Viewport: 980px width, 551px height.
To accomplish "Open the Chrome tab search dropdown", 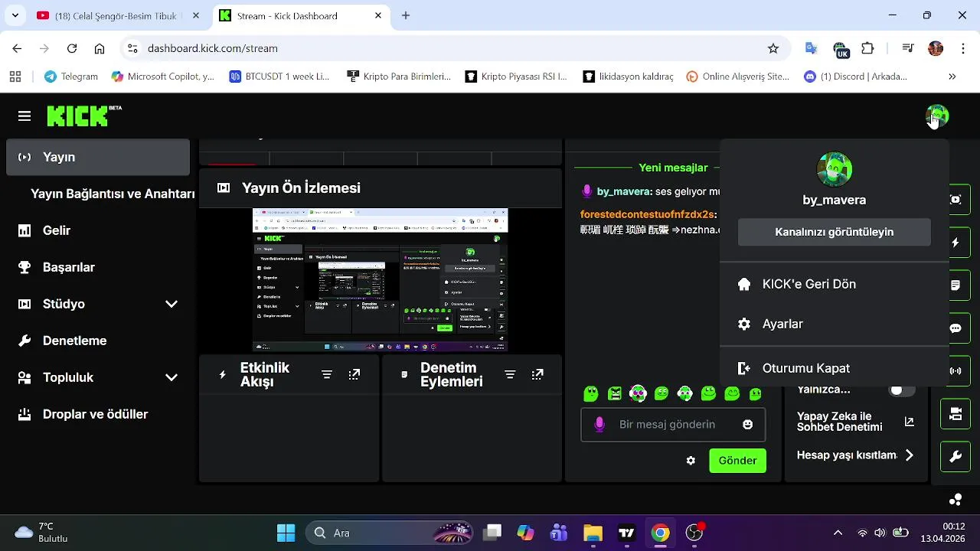I will [17, 15].
